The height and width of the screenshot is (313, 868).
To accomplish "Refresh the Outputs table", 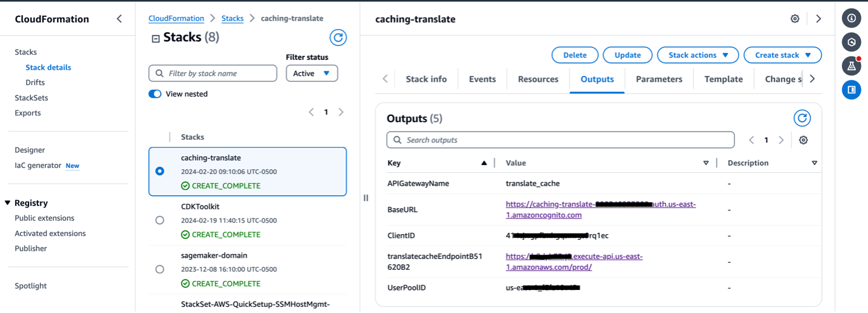I will (x=802, y=118).
